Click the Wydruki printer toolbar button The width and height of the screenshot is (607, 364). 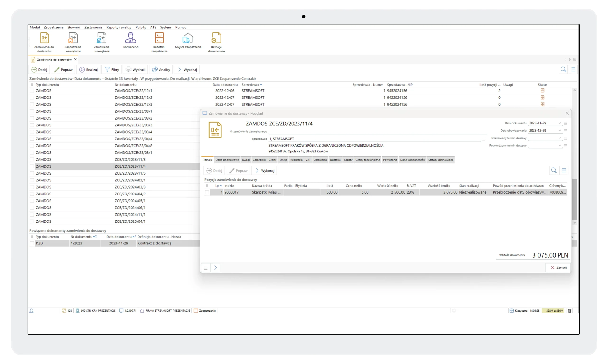click(x=135, y=70)
